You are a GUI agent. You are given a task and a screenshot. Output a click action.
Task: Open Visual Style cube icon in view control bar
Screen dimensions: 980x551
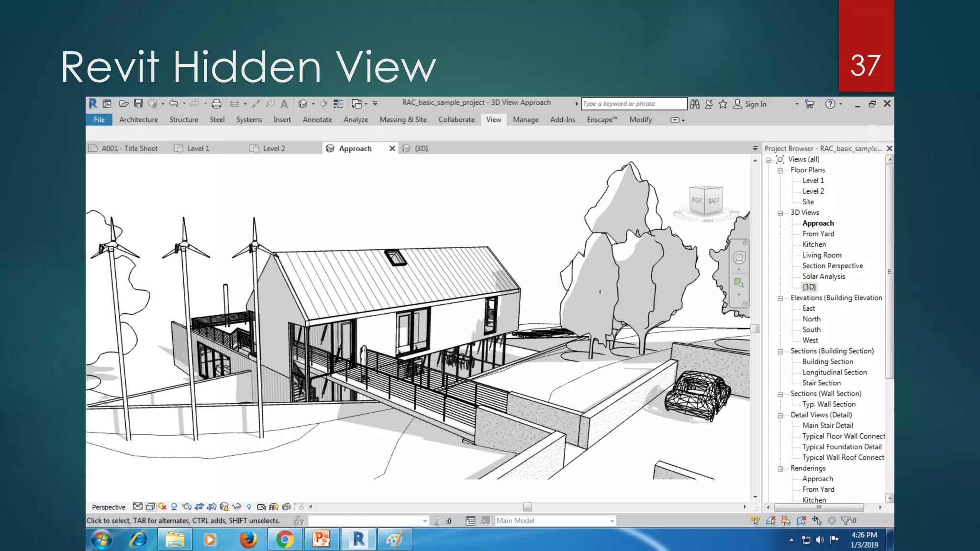point(150,507)
